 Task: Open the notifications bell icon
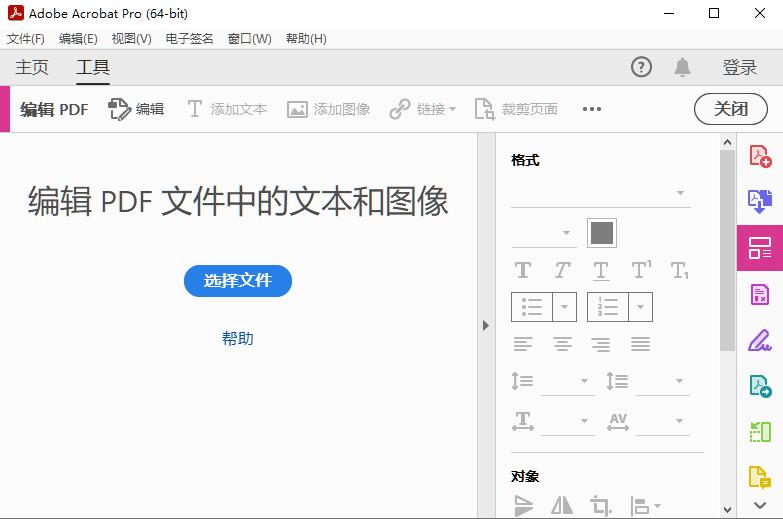683,67
